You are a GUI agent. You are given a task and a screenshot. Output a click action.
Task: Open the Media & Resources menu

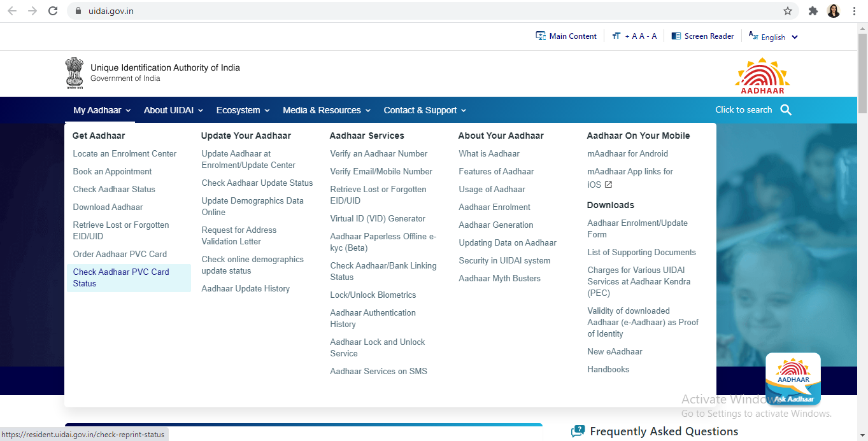326,110
